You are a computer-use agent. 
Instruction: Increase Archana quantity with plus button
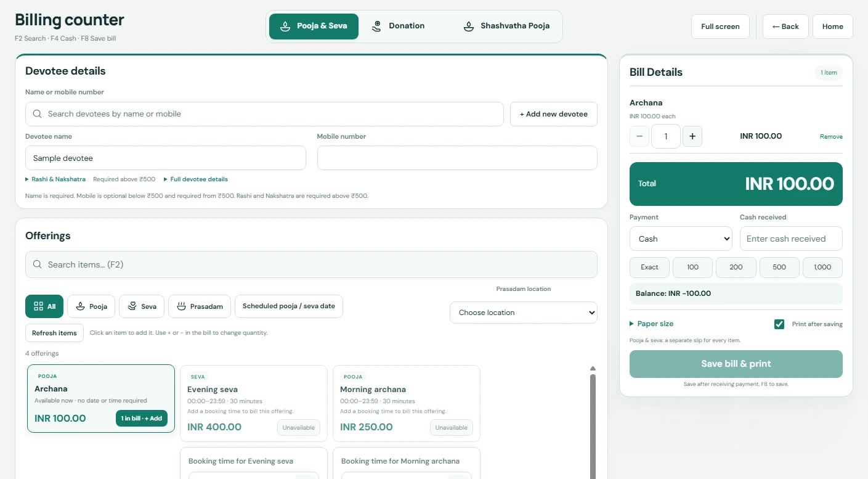tap(692, 136)
